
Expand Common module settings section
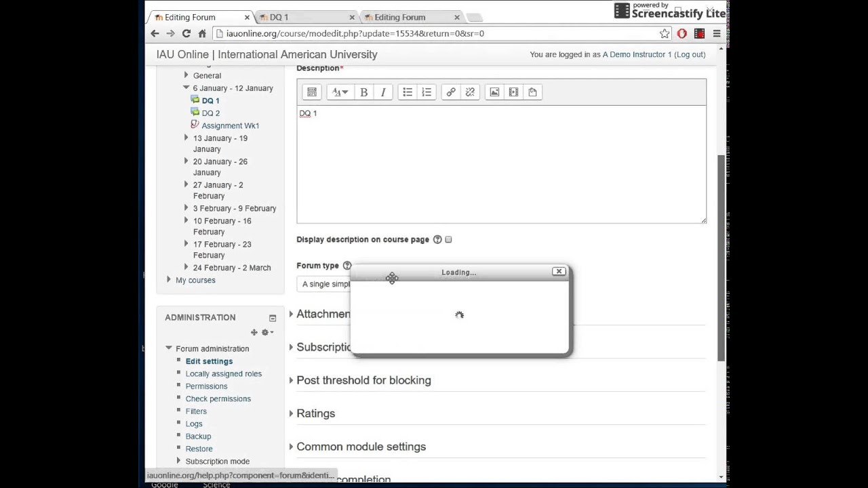357,447
